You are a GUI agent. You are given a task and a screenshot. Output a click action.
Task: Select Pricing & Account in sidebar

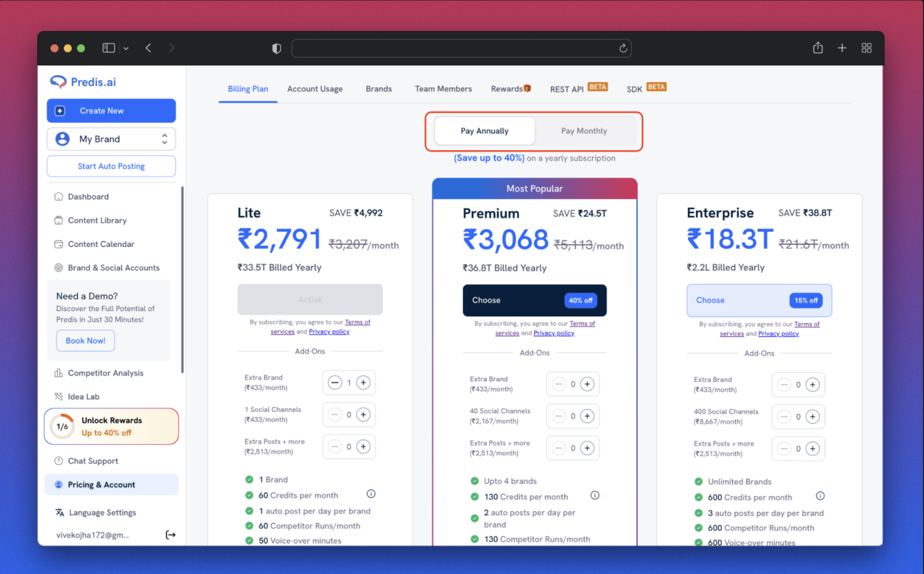coord(111,485)
